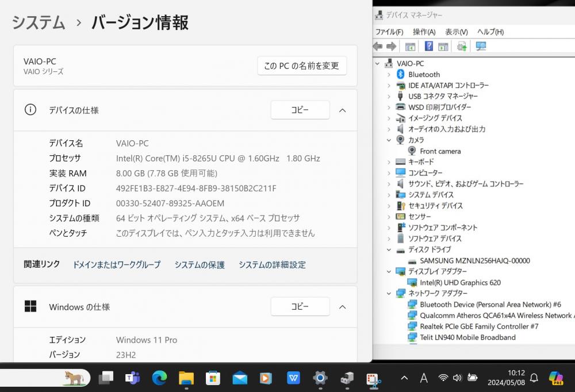575x392 pixels.
Task: Click the scan for hardware changes icon
Action: coord(481,47)
